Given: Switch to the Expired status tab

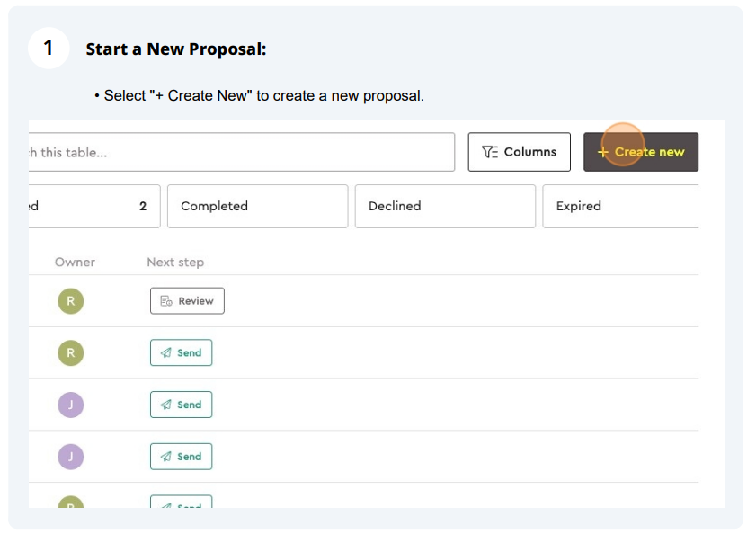Looking at the screenshot, I should point(620,206).
